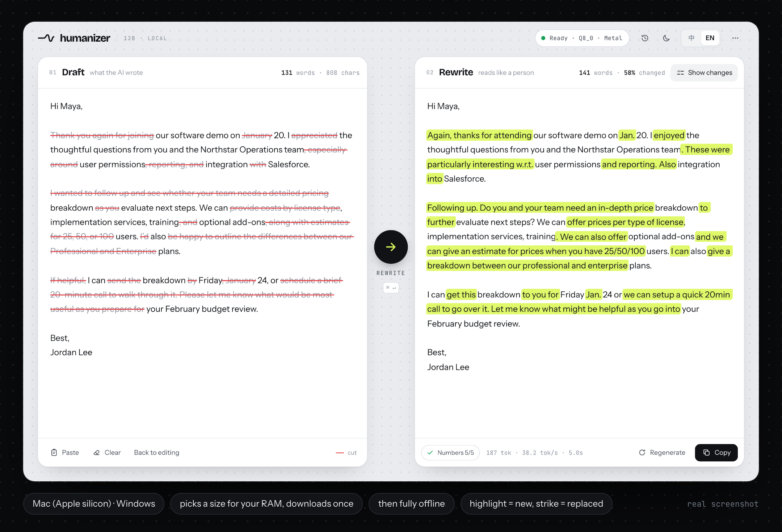The height and width of the screenshot is (532, 782).
Task: Click the humanizer logo
Action: pyautogui.click(x=74, y=38)
